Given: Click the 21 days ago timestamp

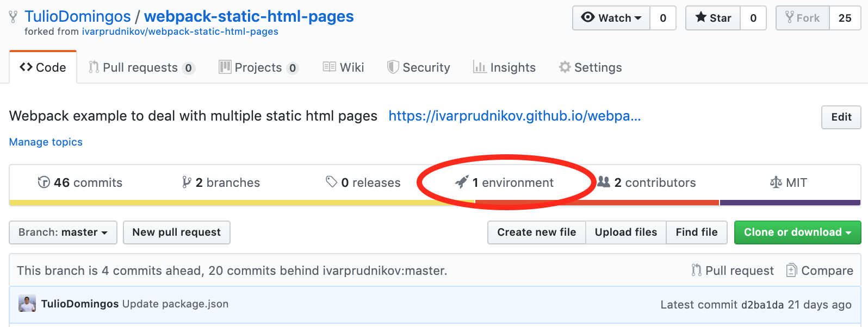Looking at the screenshot, I should [x=820, y=305].
